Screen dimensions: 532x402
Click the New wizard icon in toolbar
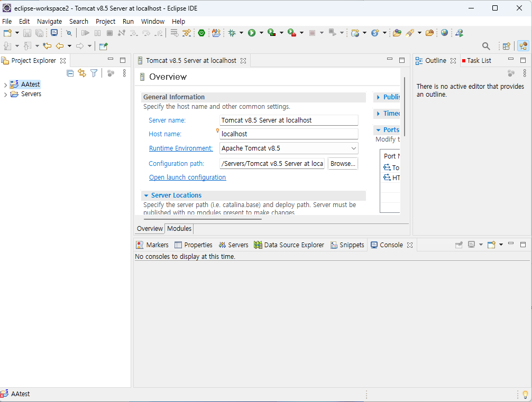(7, 33)
